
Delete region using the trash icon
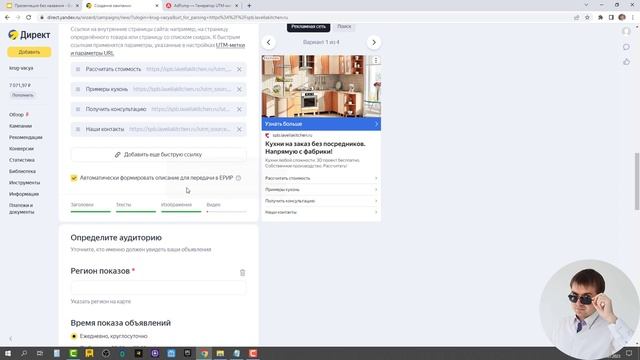(242, 273)
